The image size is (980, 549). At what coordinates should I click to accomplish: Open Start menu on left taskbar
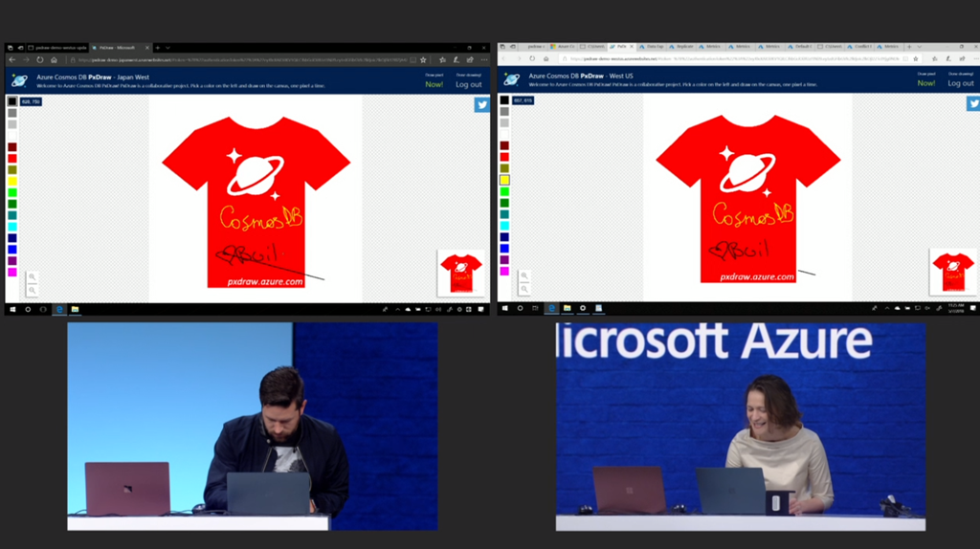pyautogui.click(x=12, y=309)
